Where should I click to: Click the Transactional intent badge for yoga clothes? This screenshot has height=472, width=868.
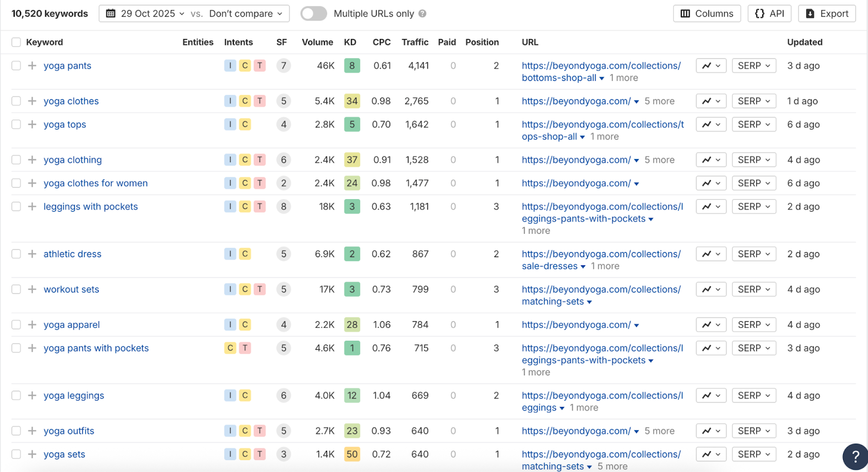[260, 101]
